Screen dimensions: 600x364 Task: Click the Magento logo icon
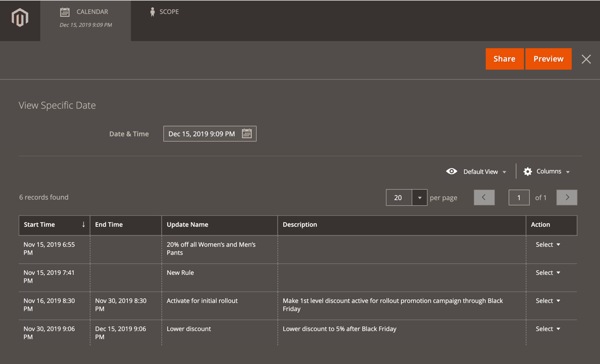(20, 18)
